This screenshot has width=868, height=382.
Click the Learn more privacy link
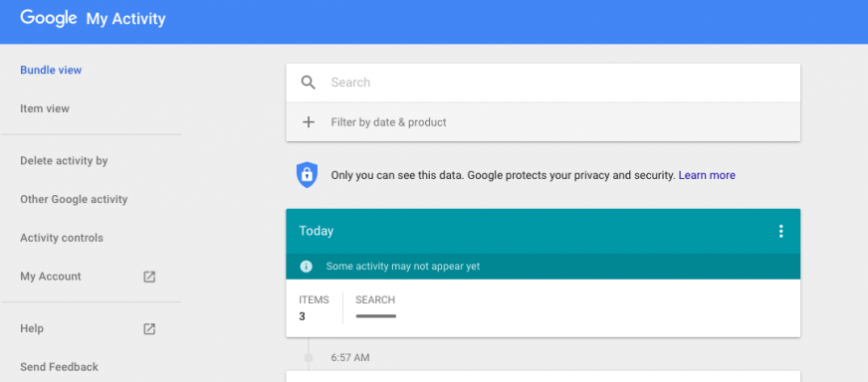(x=707, y=175)
